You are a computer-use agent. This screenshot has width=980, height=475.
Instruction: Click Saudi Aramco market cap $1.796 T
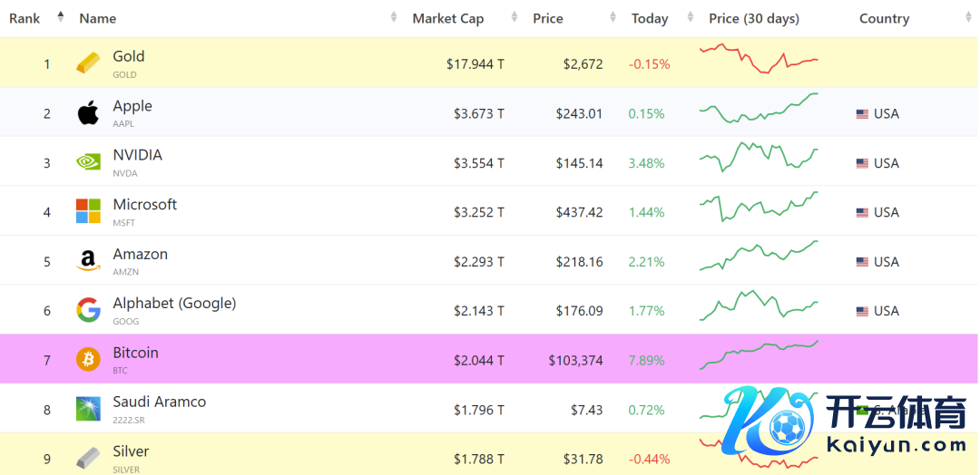(479, 410)
